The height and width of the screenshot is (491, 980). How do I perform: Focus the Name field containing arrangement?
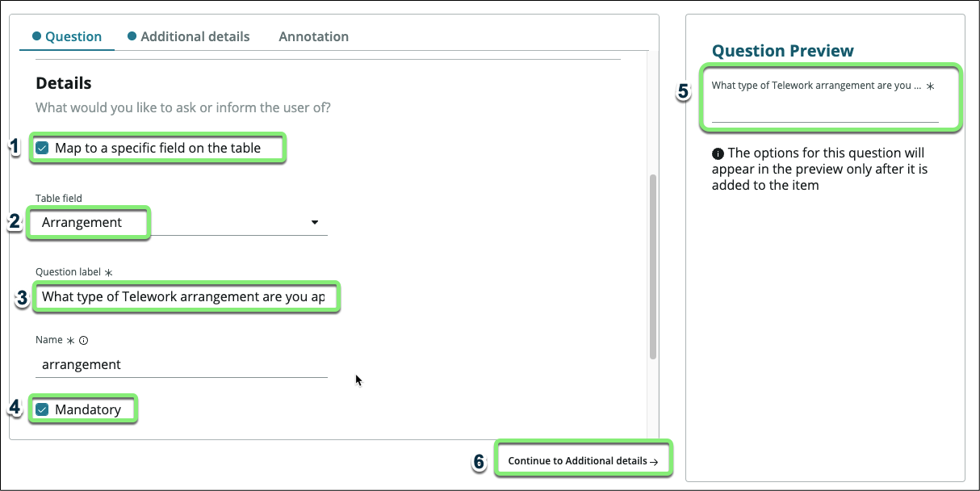tap(181, 364)
